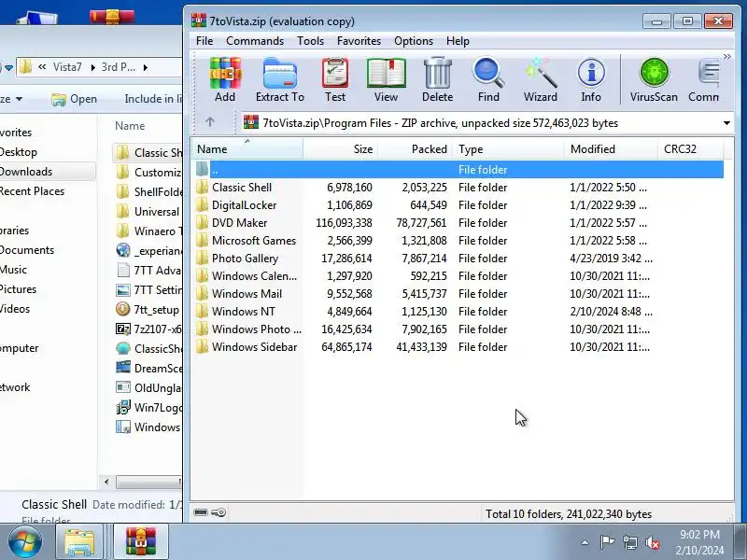The height and width of the screenshot is (560, 747).
Task: Select the DVD Maker folder icon
Action: tap(202, 223)
